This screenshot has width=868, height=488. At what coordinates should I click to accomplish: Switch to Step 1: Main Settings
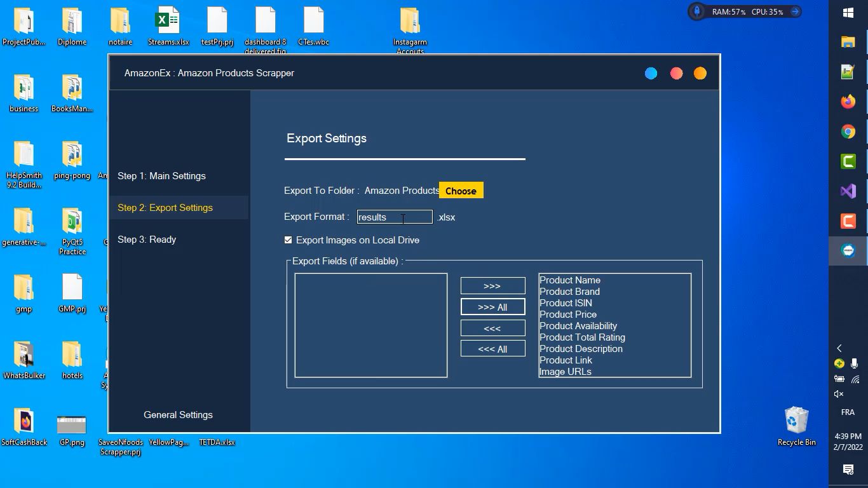pos(161,176)
